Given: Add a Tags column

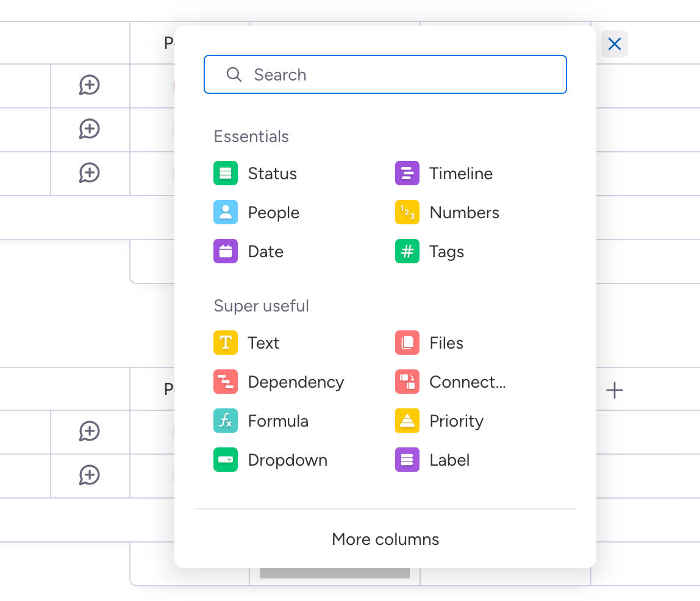Looking at the screenshot, I should coord(447,251).
